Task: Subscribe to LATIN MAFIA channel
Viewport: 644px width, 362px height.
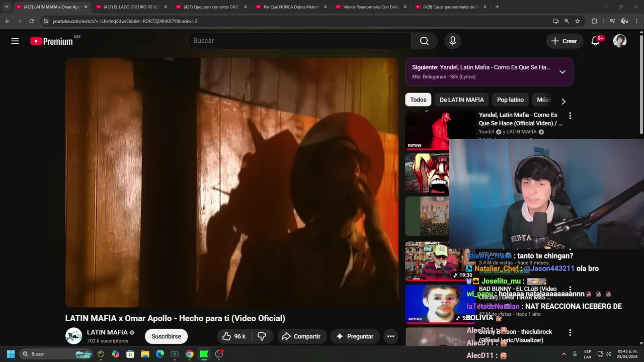Action: pyautogui.click(x=166, y=336)
